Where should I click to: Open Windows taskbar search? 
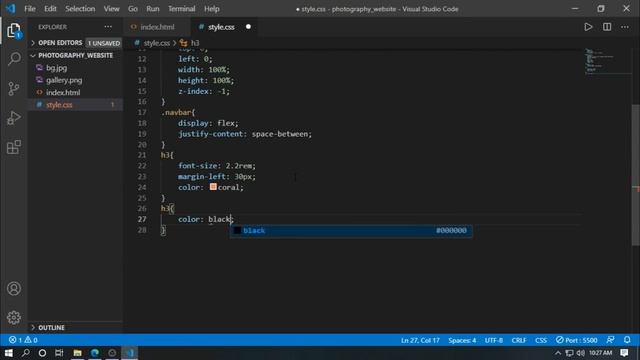click(x=25, y=353)
